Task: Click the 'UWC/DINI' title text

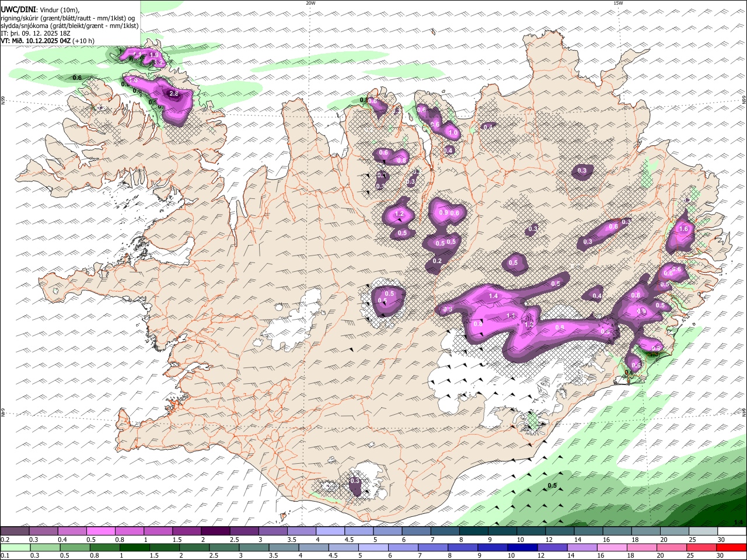Action: point(18,10)
